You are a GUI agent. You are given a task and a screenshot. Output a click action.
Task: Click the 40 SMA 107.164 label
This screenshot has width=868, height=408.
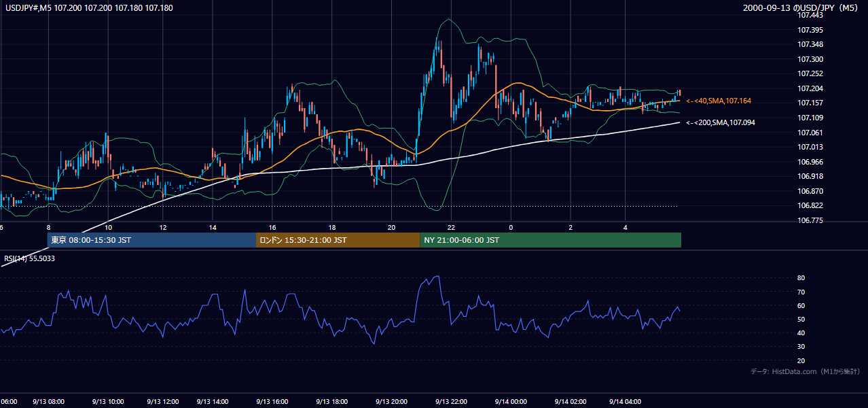[719, 101]
